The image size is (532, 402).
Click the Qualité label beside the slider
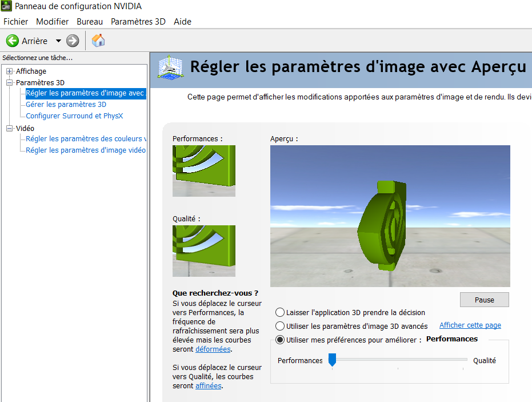pyautogui.click(x=485, y=361)
